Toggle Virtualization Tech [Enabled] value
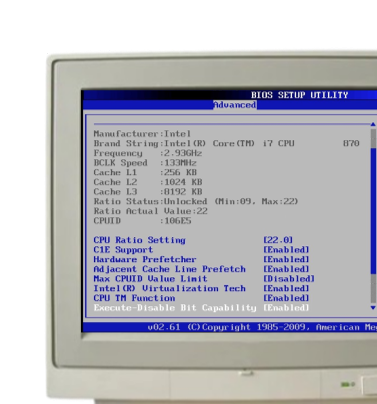Screen dimensions: 377x404 click(x=286, y=288)
